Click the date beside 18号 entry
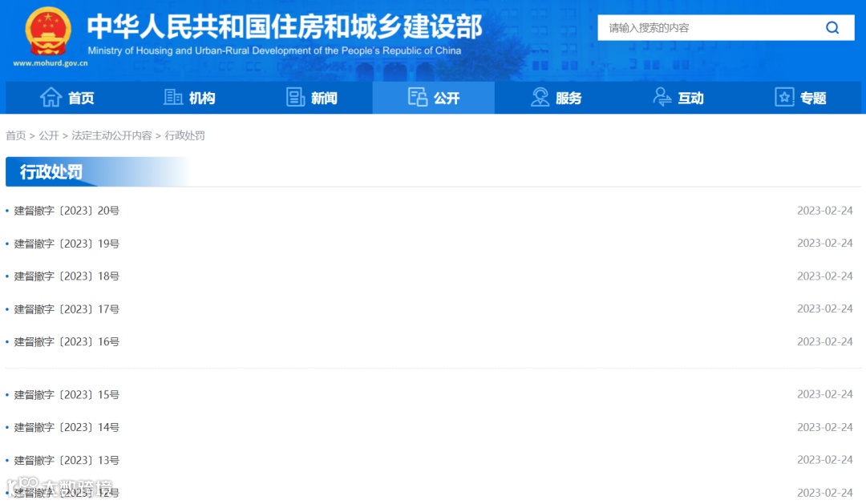Viewport: 866px width, 504px height. click(x=824, y=276)
